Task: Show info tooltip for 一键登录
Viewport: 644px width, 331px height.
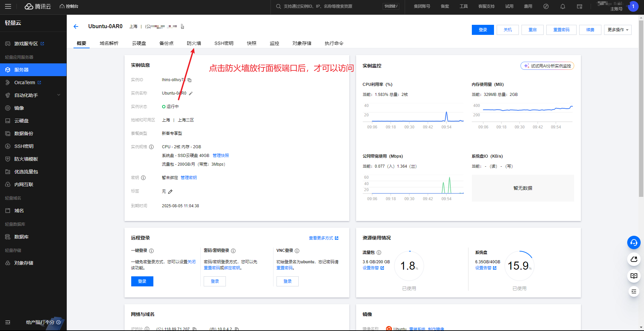Action: click(x=151, y=251)
